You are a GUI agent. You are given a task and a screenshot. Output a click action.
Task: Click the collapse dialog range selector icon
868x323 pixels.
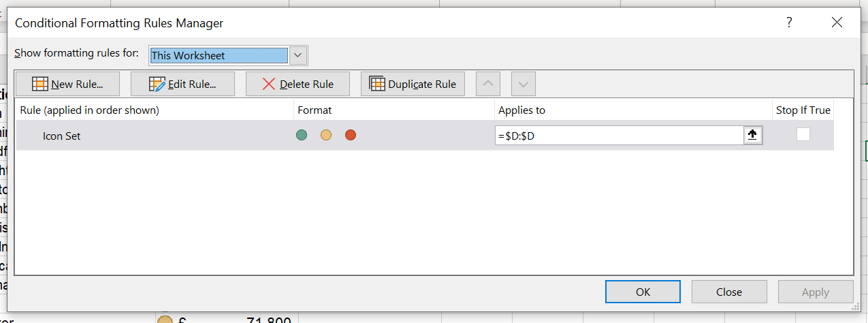(x=752, y=136)
